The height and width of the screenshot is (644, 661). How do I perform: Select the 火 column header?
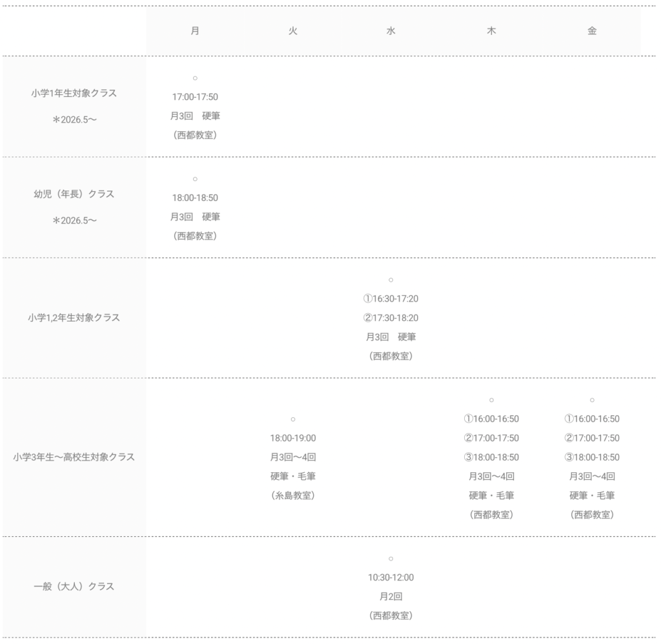293,31
